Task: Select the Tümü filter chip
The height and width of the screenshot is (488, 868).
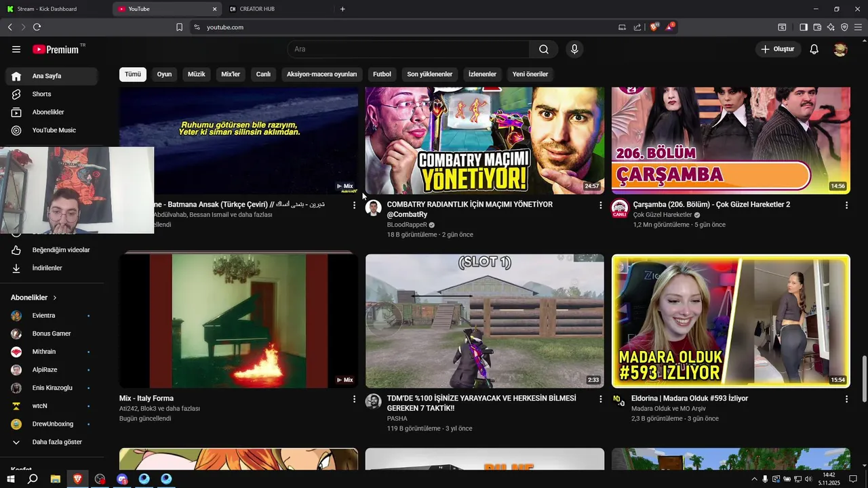Action: (133, 74)
